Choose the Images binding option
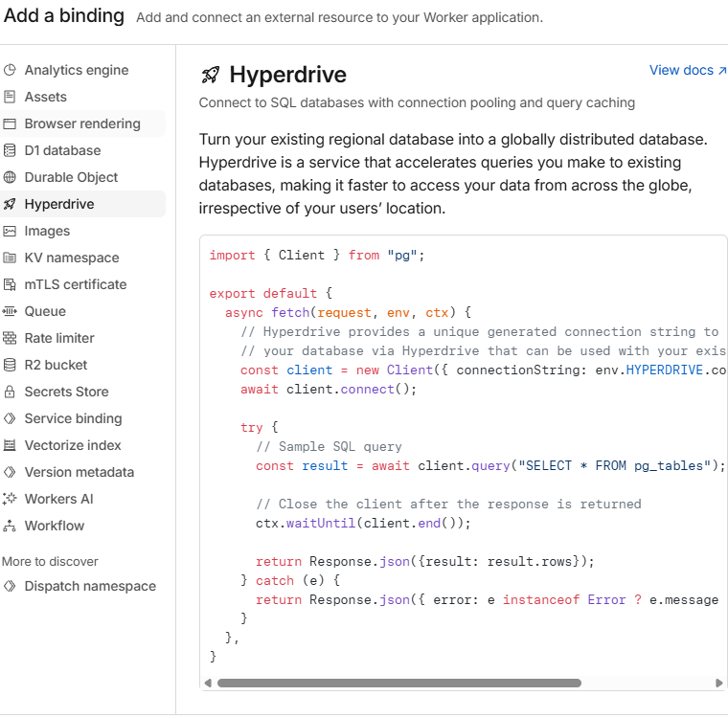The width and height of the screenshot is (728, 718). [47, 231]
